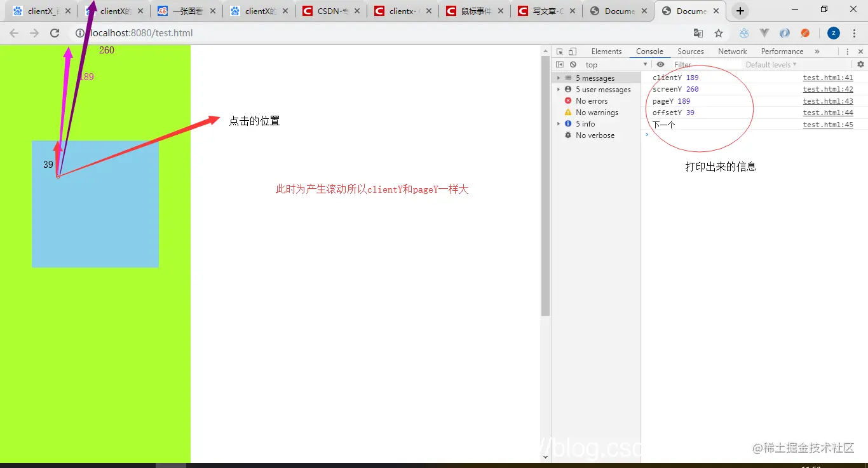Switch to the Network tab
The height and width of the screenshot is (468, 868).
pyautogui.click(x=732, y=52)
